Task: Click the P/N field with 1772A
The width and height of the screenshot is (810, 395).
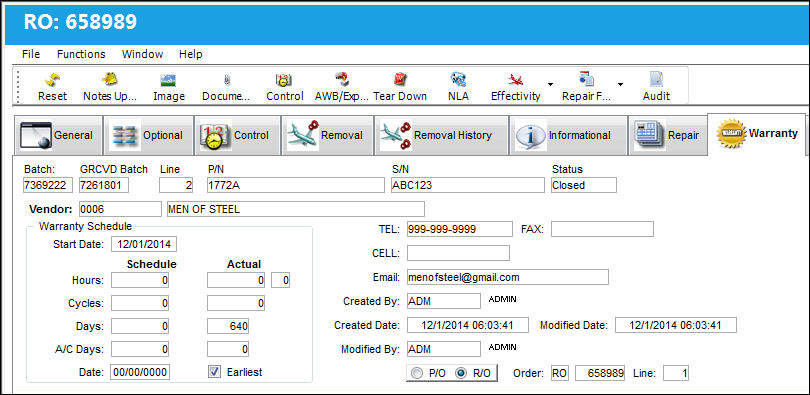Action: point(295,185)
